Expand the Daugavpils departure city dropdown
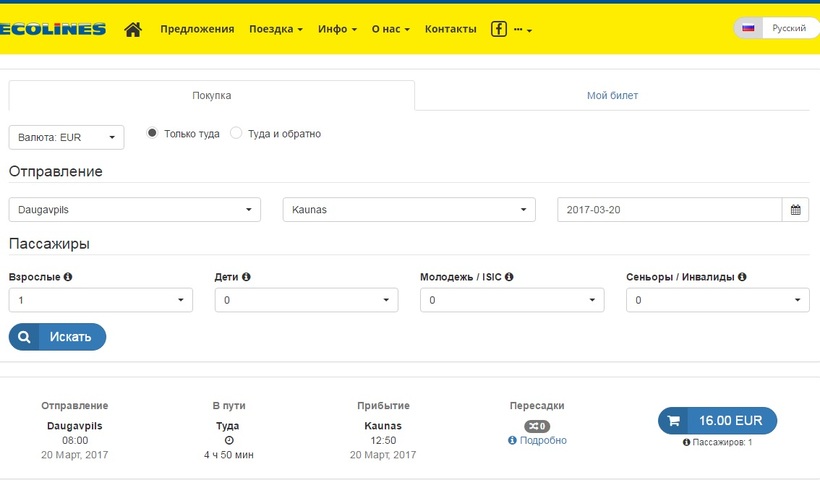Screen dimensions: 820x480 pos(134,210)
